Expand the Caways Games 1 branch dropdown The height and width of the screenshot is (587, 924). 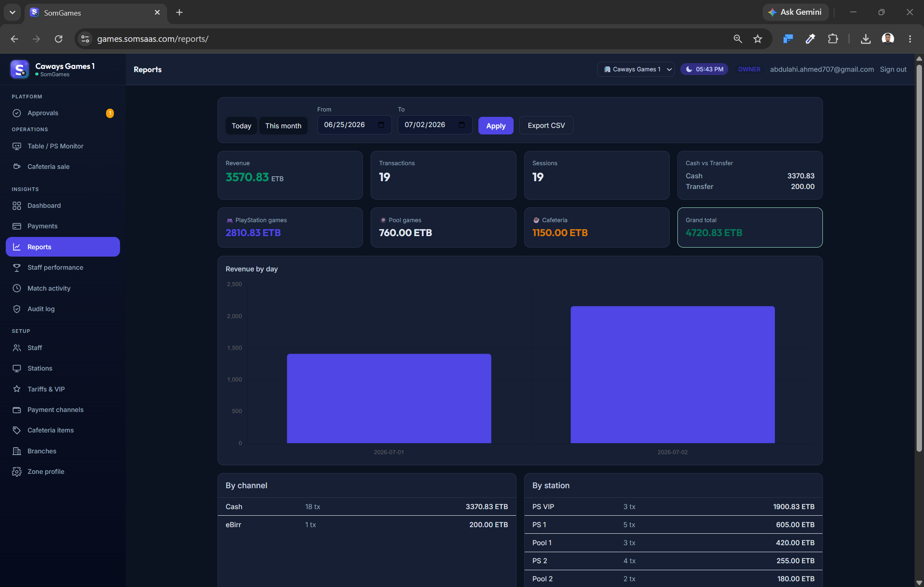(636, 69)
